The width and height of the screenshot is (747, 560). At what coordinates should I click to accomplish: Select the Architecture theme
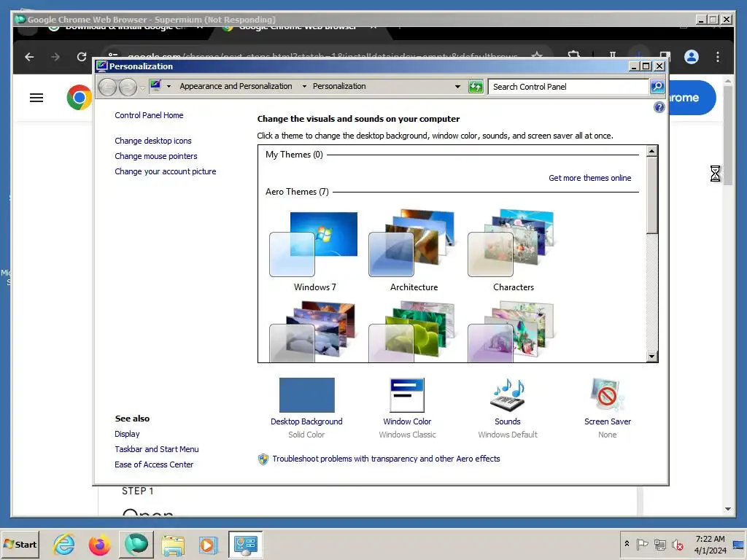coord(413,251)
